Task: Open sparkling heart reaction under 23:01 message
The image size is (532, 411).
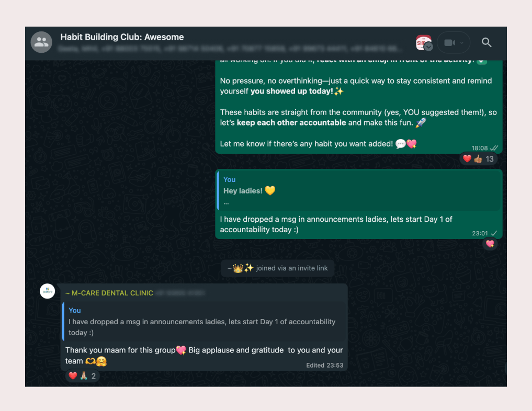Action: point(490,244)
